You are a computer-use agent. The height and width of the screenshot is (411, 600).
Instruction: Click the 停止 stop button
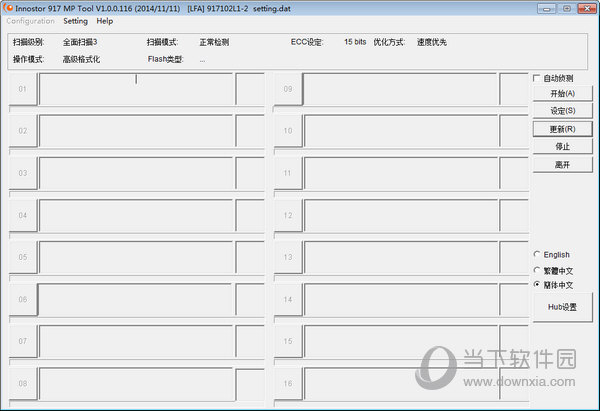(x=562, y=147)
